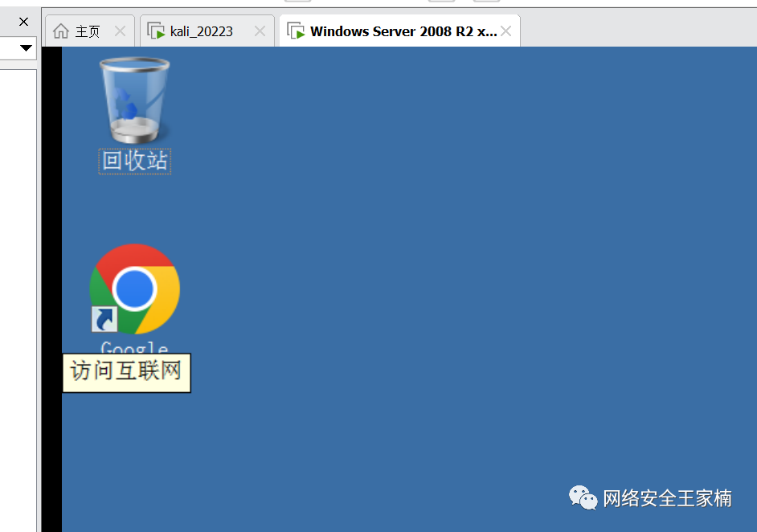The width and height of the screenshot is (757, 532).
Task: Launch the Google Chrome desktop shortcut
Action: pos(135,289)
